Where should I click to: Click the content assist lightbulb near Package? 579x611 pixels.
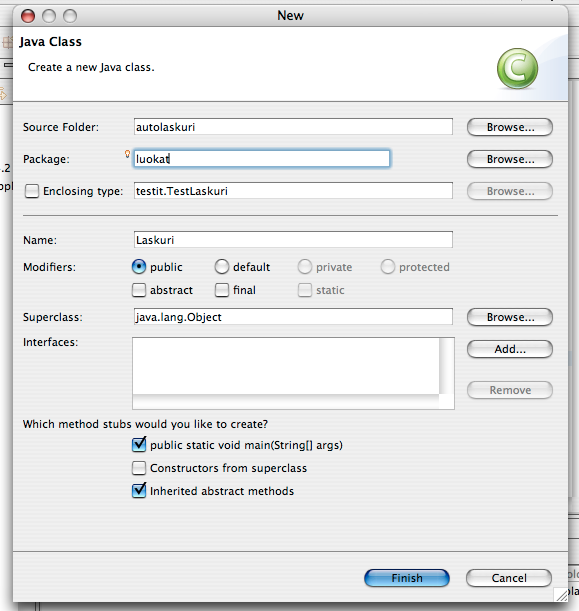tap(127, 154)
